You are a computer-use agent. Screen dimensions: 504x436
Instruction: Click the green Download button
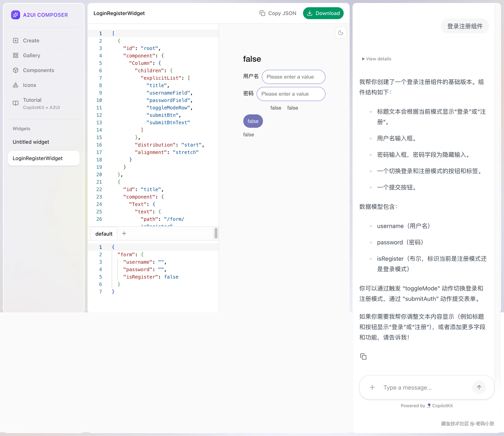pos(323,13)
